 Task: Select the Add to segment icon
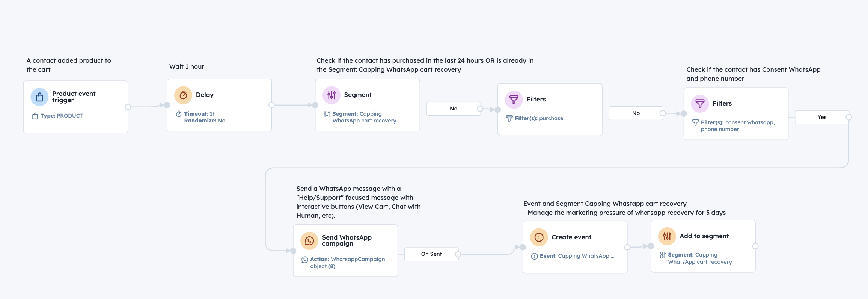point(667,236)
